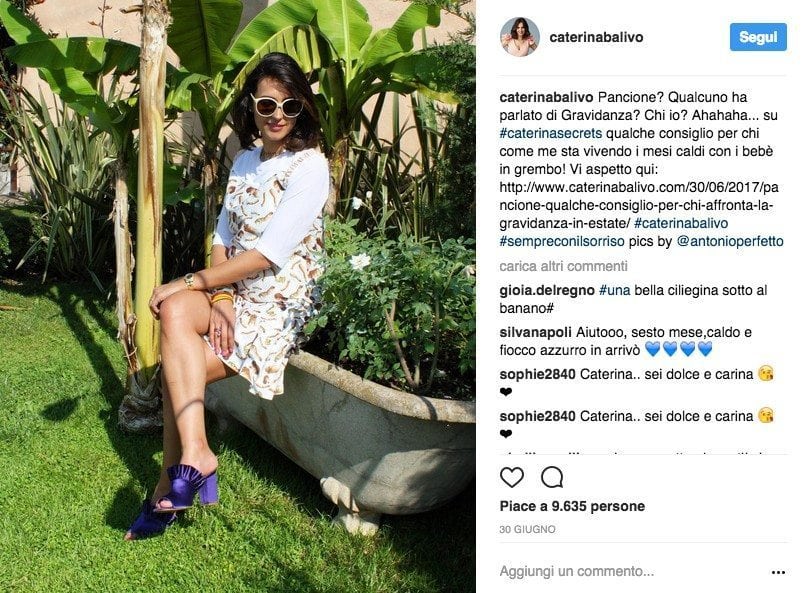This screenshot has width=809, height=593.
Task: Follow caterinabalivo with the Segui button
Action: (x=758, y=37)
